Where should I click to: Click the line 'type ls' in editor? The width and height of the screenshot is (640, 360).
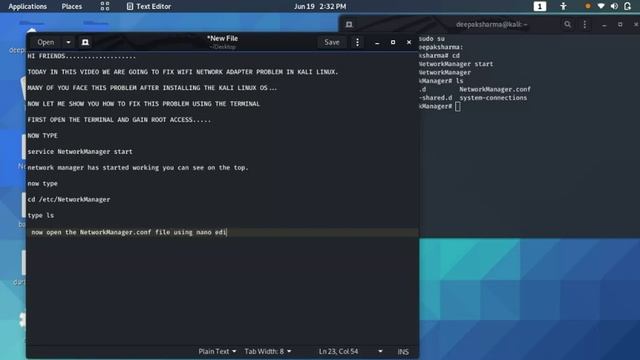[x=40, y=216]
